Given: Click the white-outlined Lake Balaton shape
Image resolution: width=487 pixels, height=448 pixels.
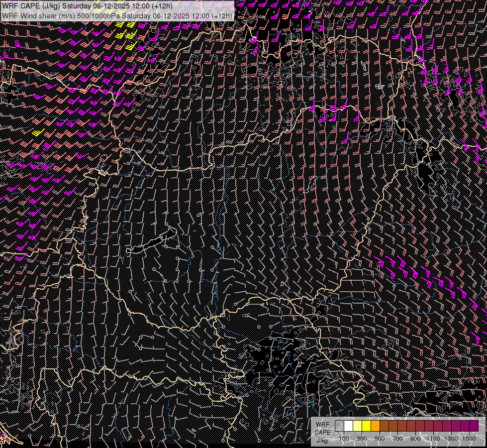Looking at the screenshot, I should tap(152, 241).
